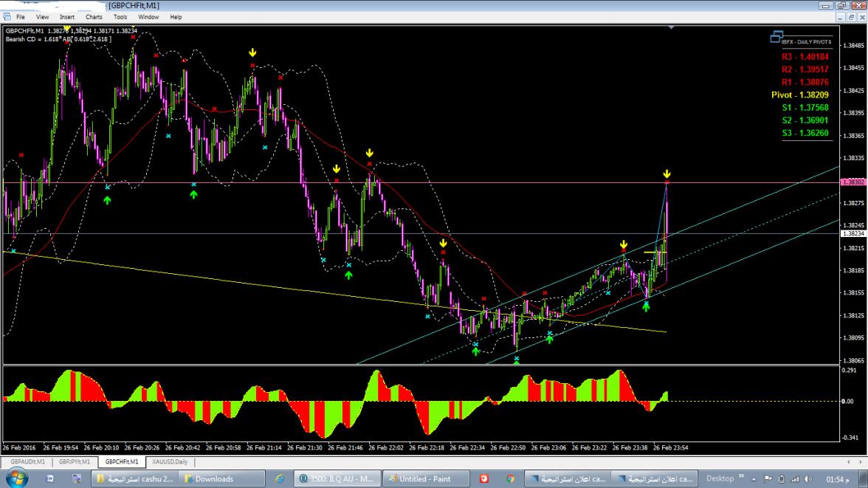The height and width of the screenshot is (488, 868).
Task: Switch to the XAUUSD,Daily chart tab
Action: [170, 461]
